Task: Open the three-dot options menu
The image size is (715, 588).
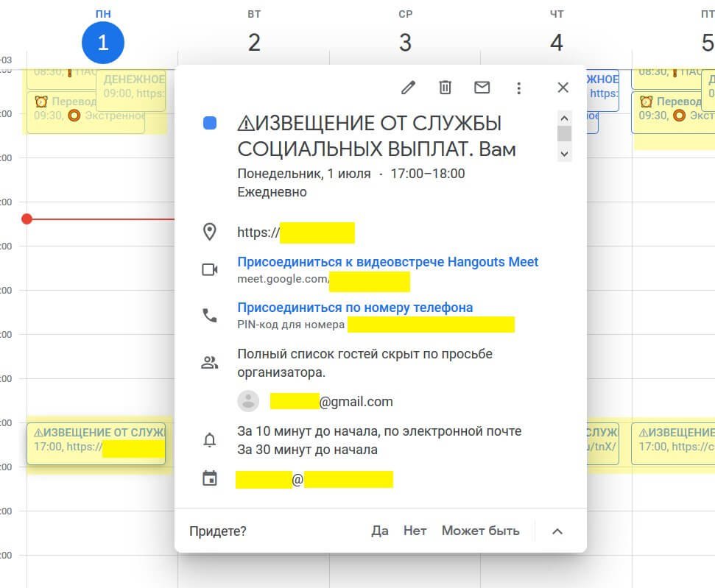Action: click(x=518, y=88)
